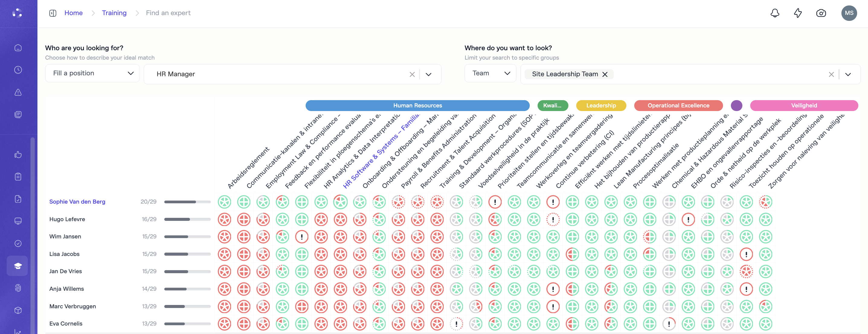Viewport: 868px width, 334px height.
Task: Click the thumbs-up icon in the sidebar
Action: [x=18, y=155]
